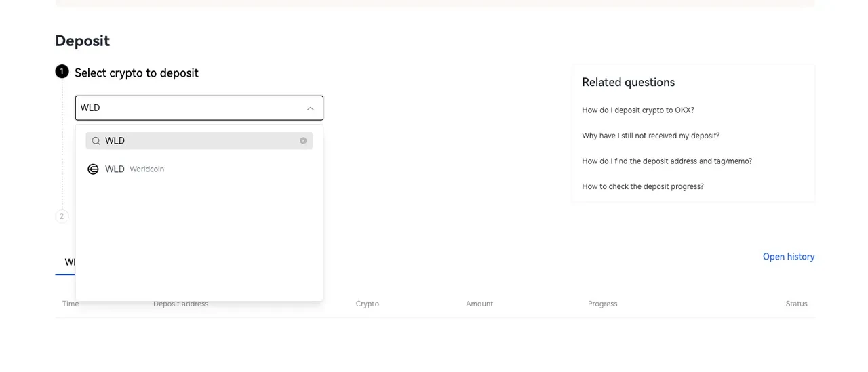Click the 'Deposit' page heading

click(x=83, y=41)
